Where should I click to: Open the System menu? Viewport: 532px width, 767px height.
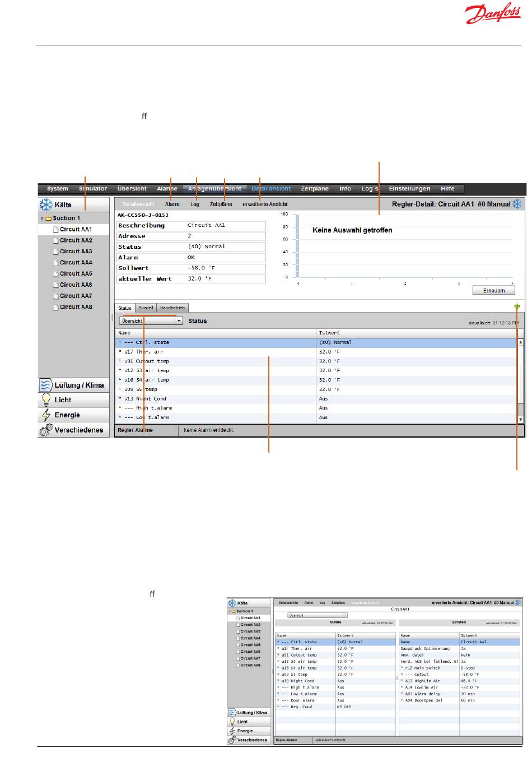pyautogui.click(x=58, y=189)
